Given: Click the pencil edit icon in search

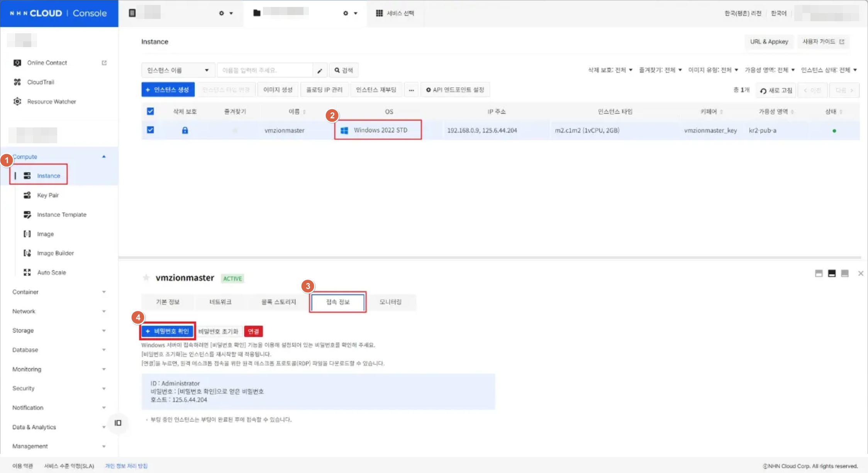Looking at the screenshot, I should (320, 70).
